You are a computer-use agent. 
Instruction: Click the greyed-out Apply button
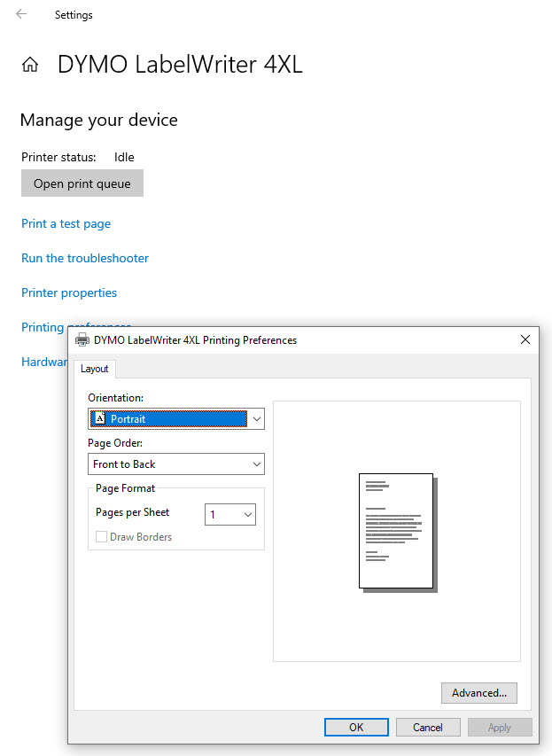pyautogui.click(x=500, y=727)
